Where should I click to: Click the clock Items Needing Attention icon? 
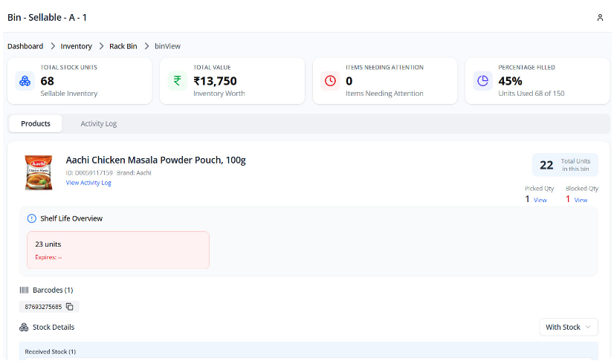330,81
